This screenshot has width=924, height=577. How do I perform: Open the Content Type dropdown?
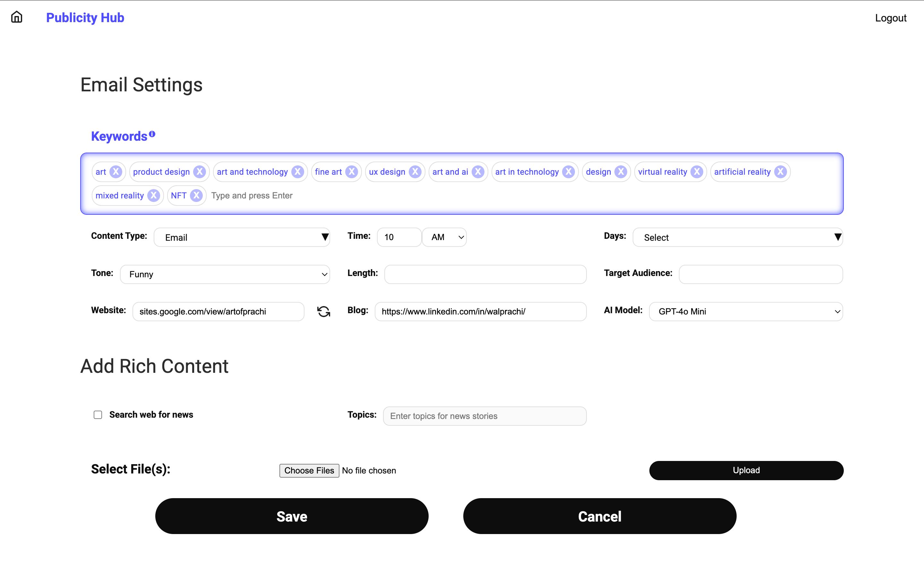(242, 237)
